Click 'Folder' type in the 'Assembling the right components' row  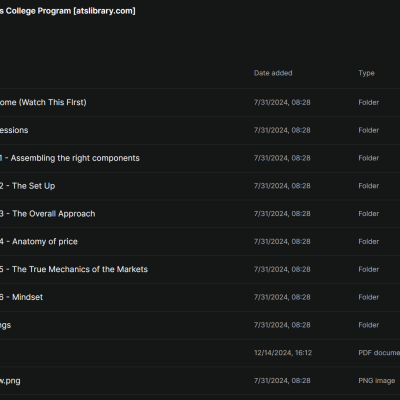[369, 158]
